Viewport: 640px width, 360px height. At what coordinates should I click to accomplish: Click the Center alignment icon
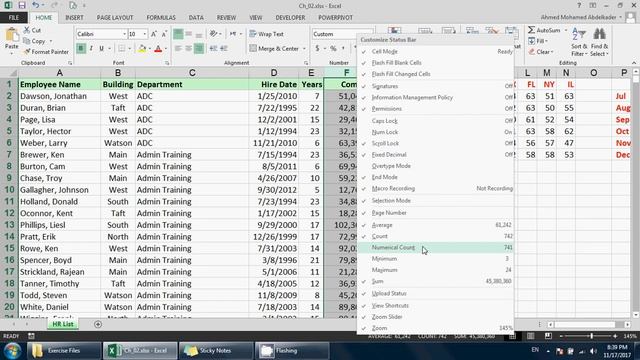pos(188,49)
